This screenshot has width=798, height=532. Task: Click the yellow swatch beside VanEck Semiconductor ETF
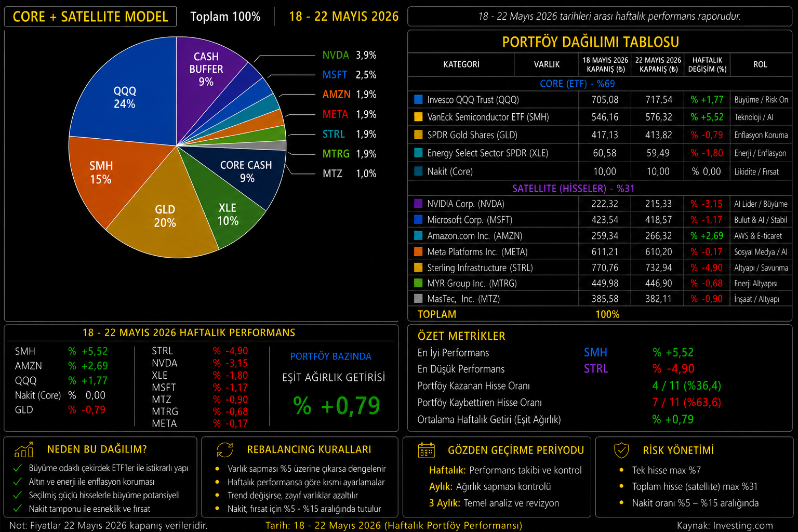[x=418, y=117]
